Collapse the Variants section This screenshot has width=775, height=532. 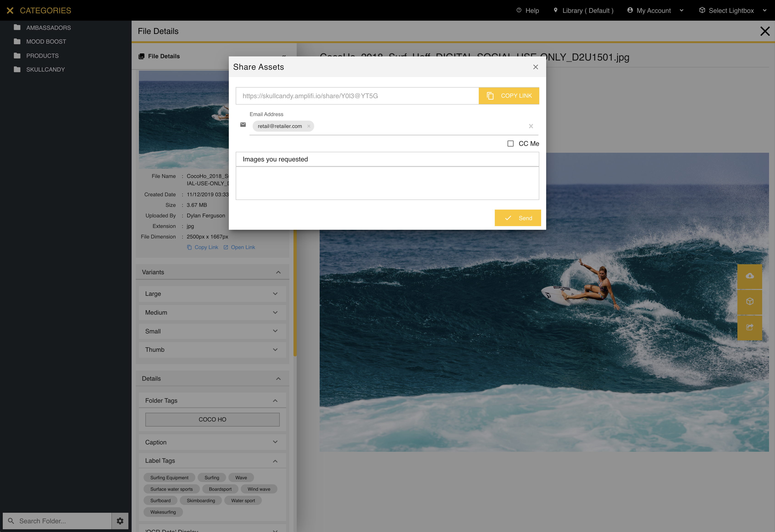(278, 272)
